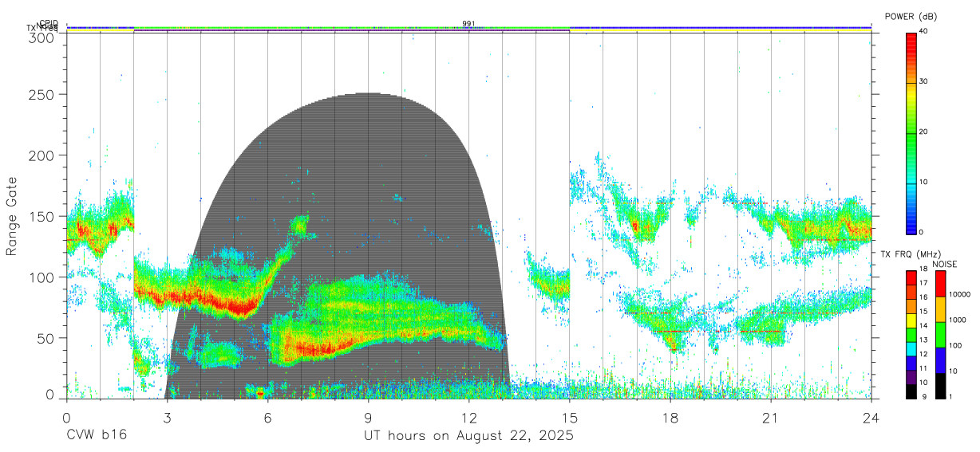Viewport: 980px width, 452px height.
Task: Click the 21 tick label on the UT hours axis
Action: point(771,418)
